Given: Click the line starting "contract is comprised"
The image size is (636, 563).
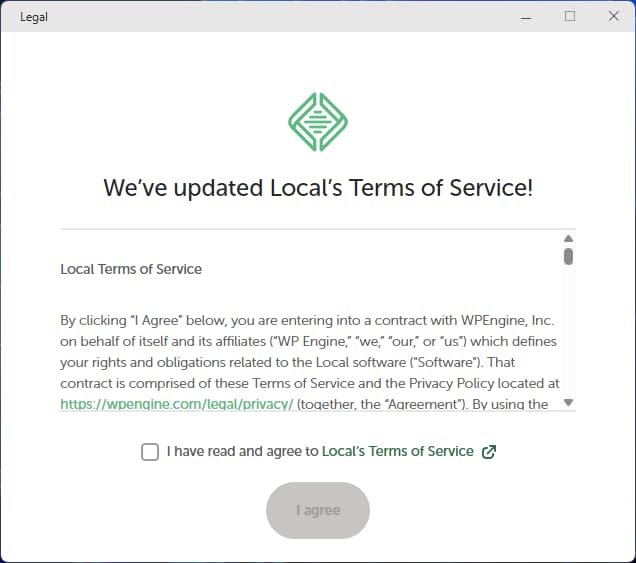Looking at the screenshot, I should (x=309, y=383).
